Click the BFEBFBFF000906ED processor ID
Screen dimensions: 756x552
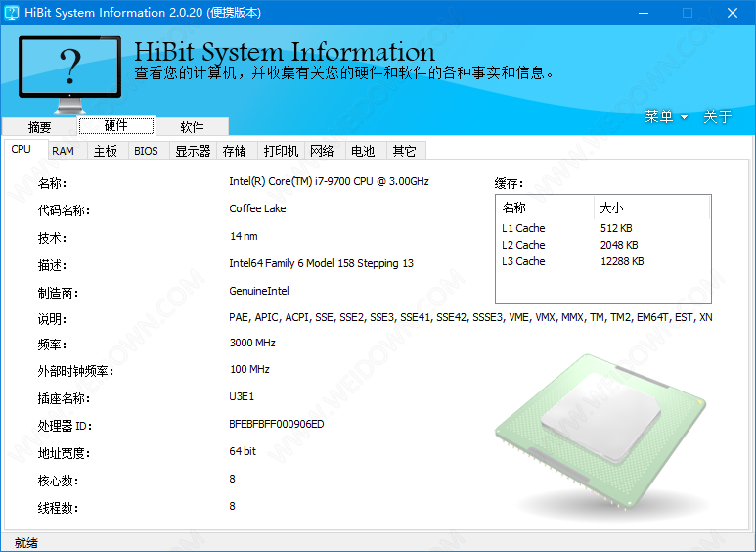276,424
